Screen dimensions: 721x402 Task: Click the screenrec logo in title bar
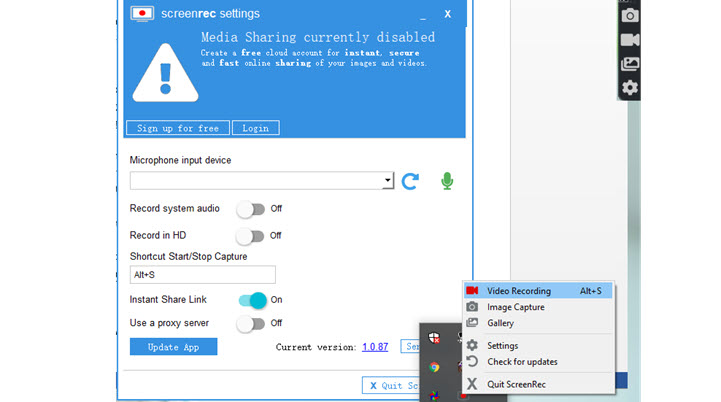click(142, 14)
